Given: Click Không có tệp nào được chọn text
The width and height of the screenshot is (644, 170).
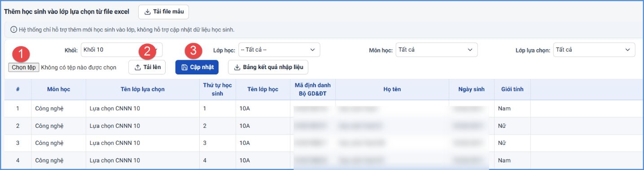Looking at the screenshot, I should [79, 68].
